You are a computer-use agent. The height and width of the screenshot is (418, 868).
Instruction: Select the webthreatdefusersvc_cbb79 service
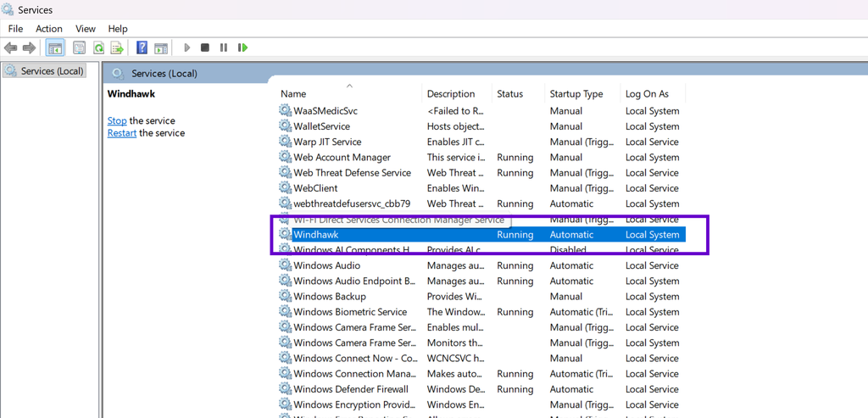point(352,203)
